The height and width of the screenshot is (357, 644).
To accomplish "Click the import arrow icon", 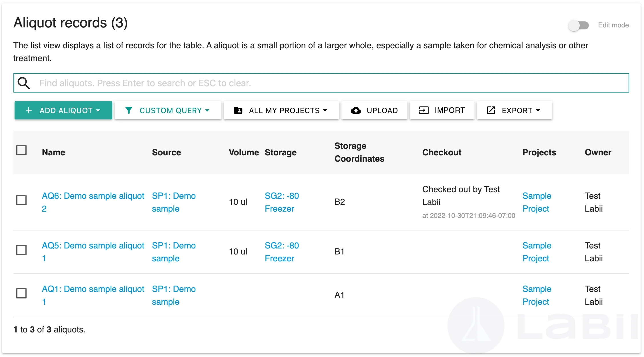I will 423,110.
